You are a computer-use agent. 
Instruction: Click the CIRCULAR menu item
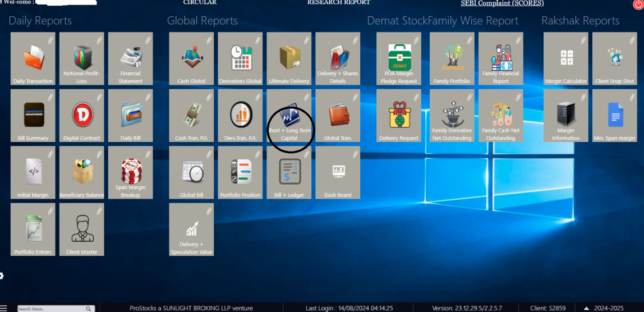point(200,2)
